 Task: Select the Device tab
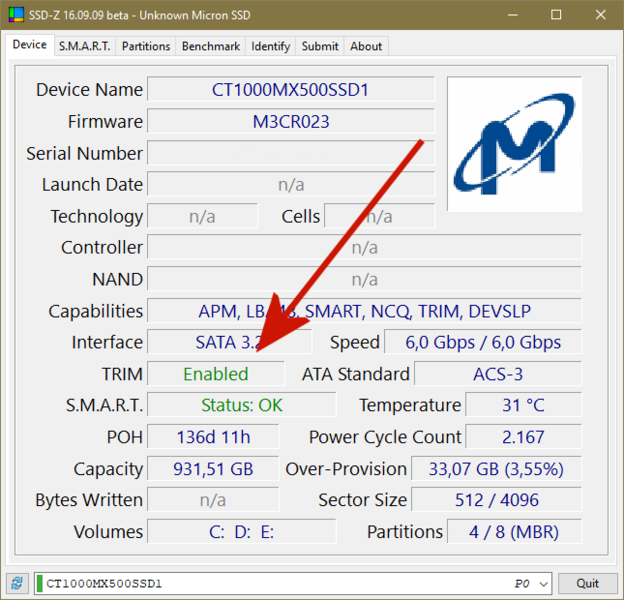[29, 45]
